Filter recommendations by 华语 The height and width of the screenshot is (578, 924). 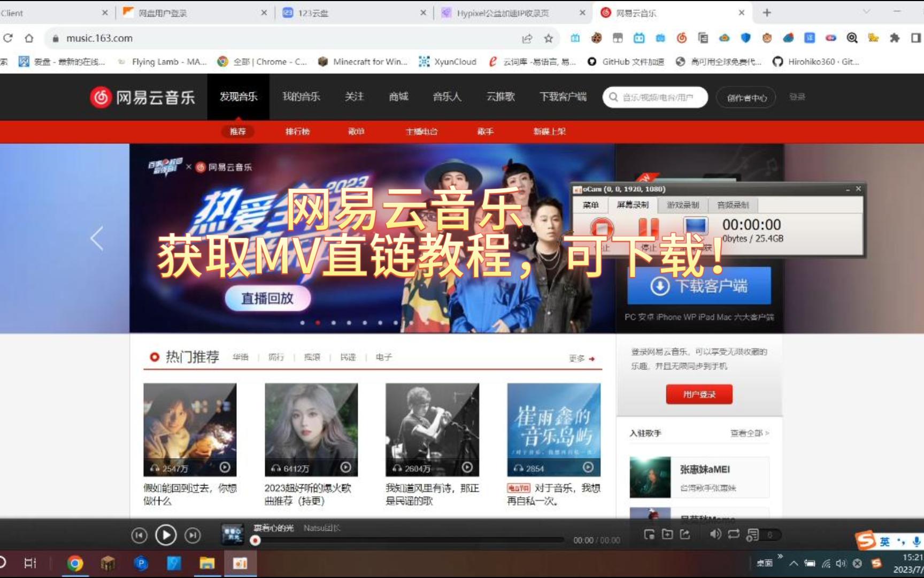pyautogui.click(x=241, y=357)
